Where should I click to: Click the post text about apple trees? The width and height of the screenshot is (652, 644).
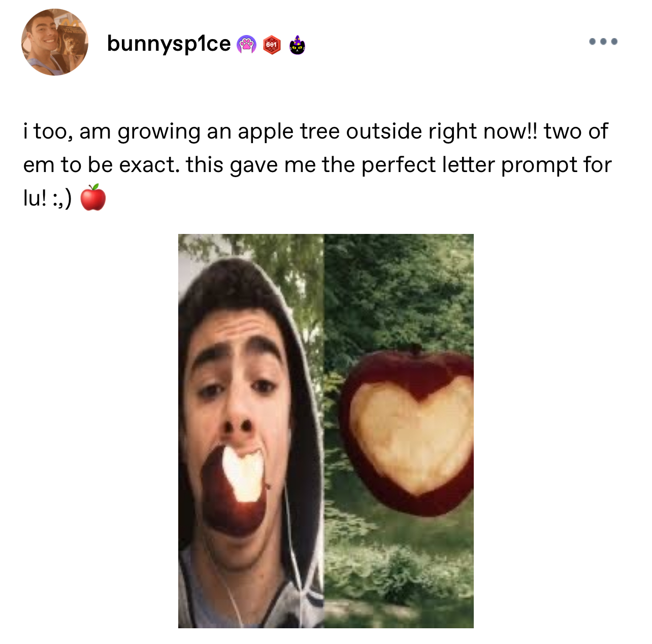pos(317,164)
